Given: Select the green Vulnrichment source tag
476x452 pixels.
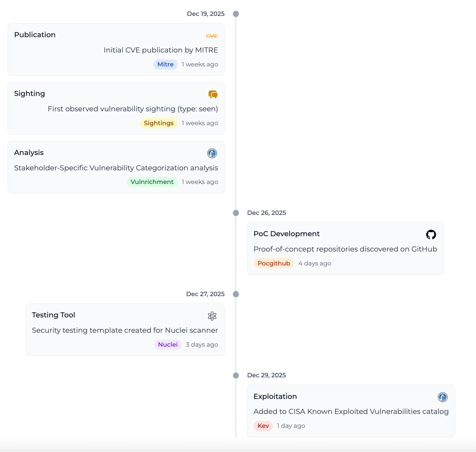Looking at the screenshot, I should 152,182.
